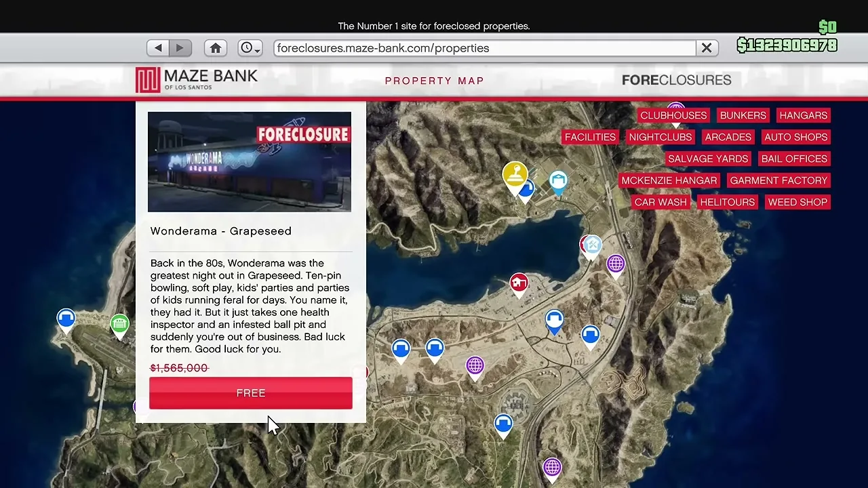868x488 pixels.
Task: Select the light blue house-and-tools marker
Action: tap(593, 247)
